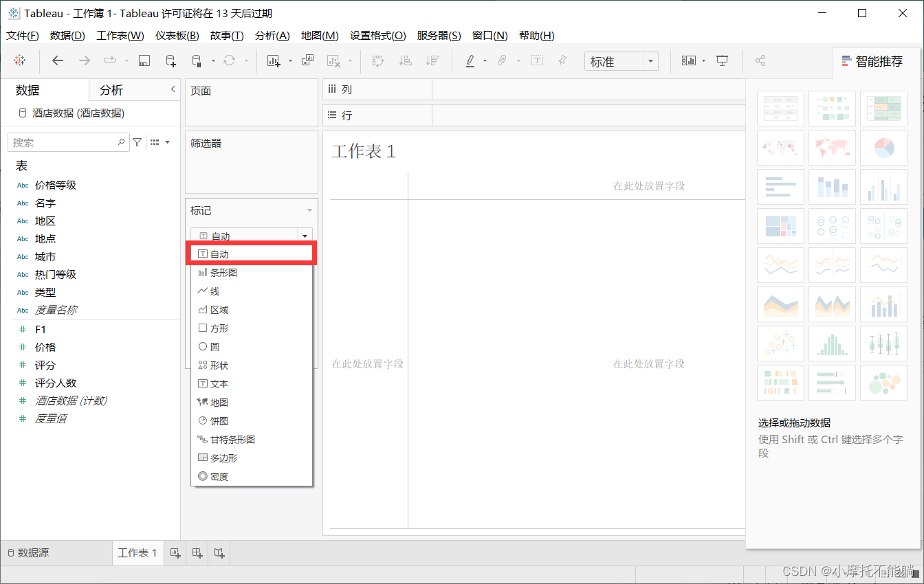Click the Tableau logo start-page icon

coord(20,61)
